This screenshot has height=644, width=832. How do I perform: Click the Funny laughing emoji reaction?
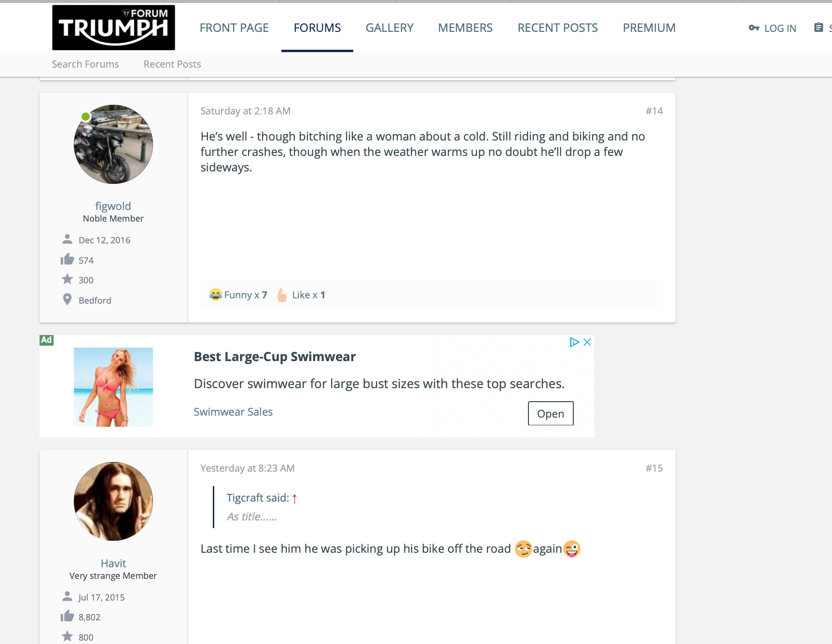tap(215, 294)
